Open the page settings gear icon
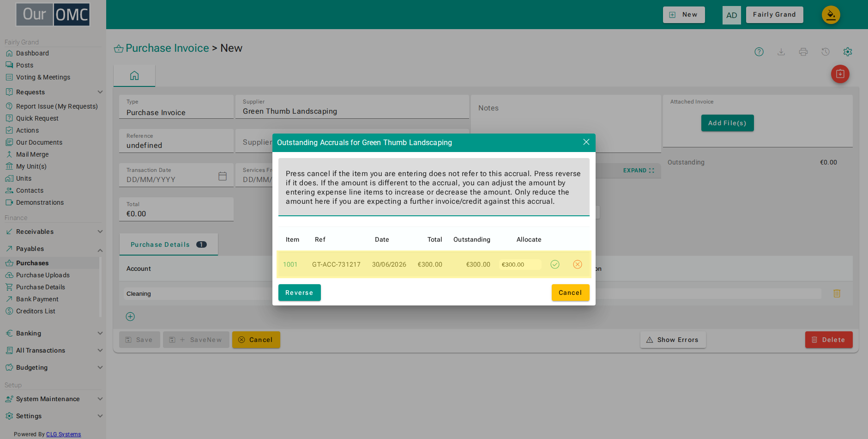This screenshot has height=439, width=868. (848, 52)
